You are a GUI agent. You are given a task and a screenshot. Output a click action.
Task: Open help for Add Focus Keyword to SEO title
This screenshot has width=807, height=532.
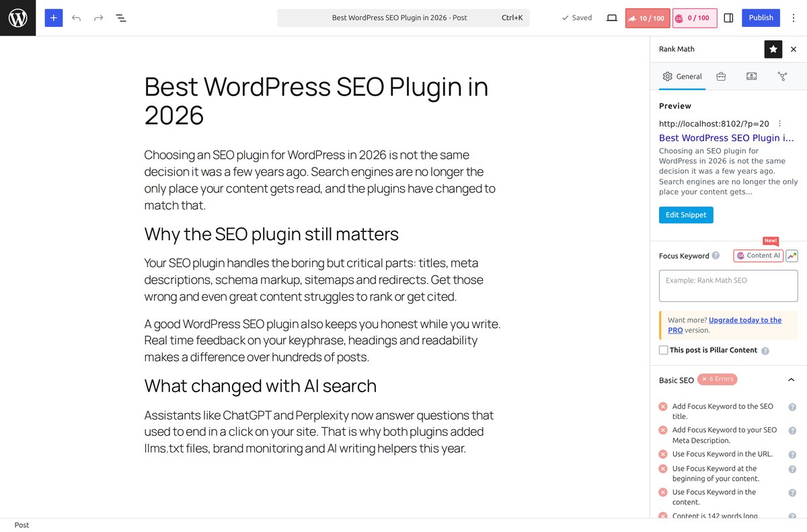[792, 407]
